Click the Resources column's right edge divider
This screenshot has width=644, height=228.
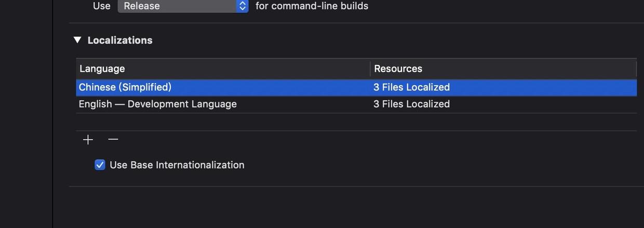coord(636,69)
